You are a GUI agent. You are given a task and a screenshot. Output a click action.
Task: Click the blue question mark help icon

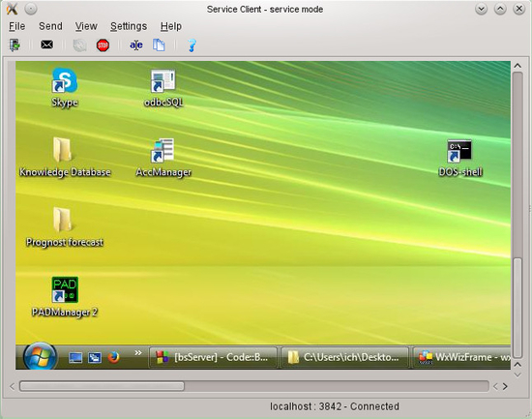(192, 45)
